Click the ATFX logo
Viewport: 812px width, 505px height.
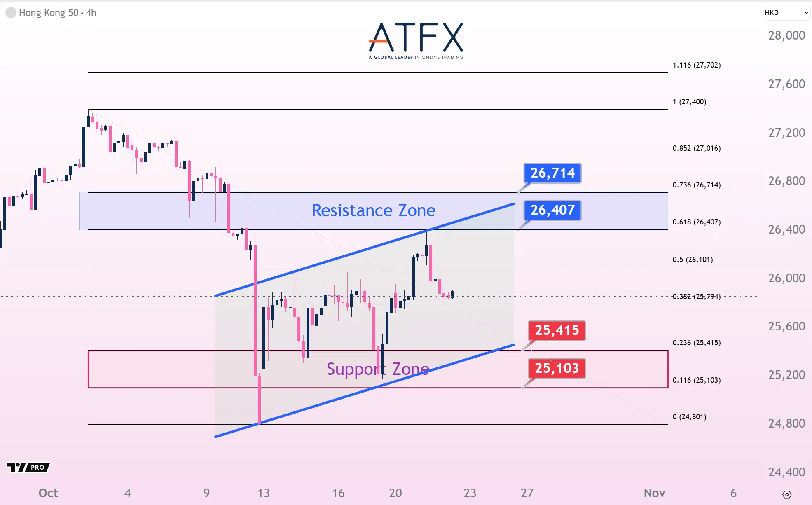click(x=416, y=40)
